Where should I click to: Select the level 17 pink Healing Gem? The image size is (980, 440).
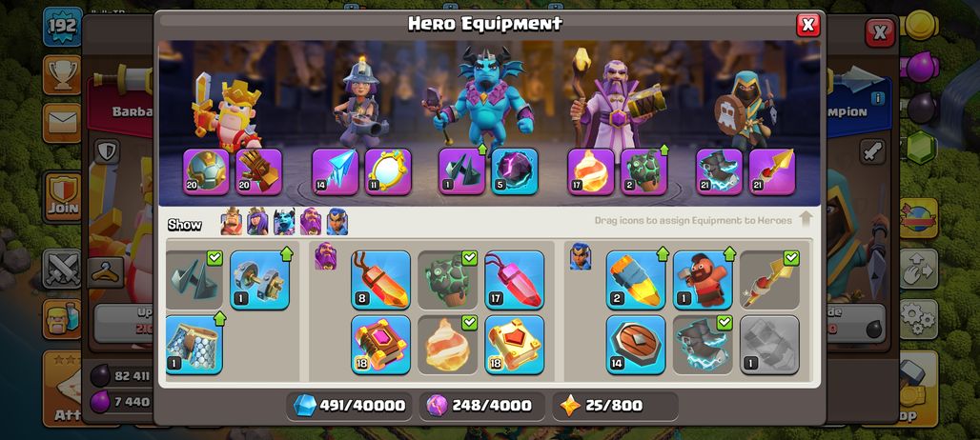pyautogui.click(x=515, y=280)
